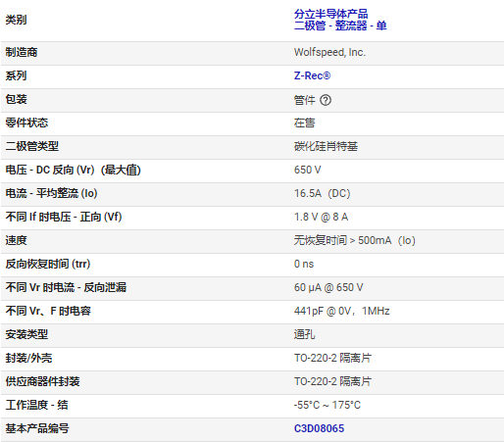The height and width of the screenshot is (442, 504).
Task: Click the 管件 packaging value text
Action: tap(304, 100)
